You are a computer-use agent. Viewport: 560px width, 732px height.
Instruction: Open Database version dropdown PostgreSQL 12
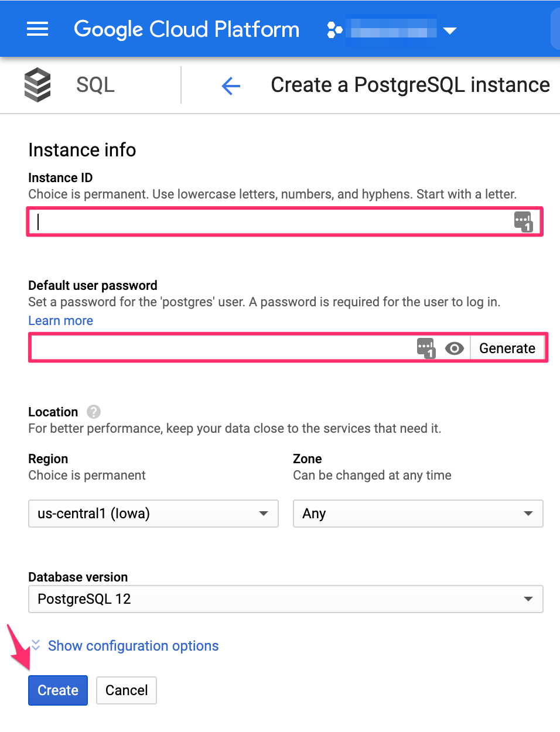[285, 599]
